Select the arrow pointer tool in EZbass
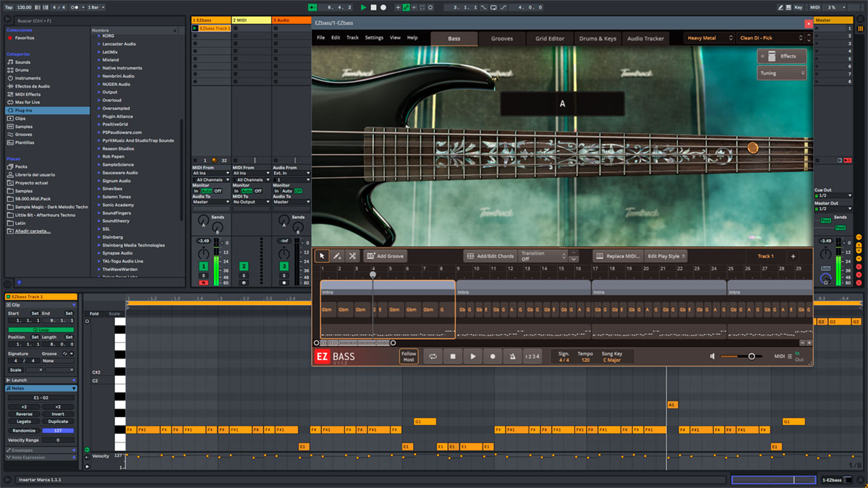 tap(322, 256)
